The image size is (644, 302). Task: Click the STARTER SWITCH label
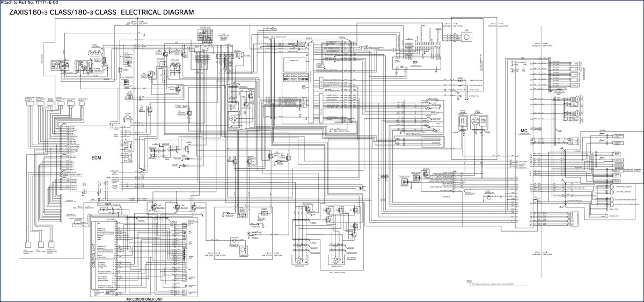(206, 27)
